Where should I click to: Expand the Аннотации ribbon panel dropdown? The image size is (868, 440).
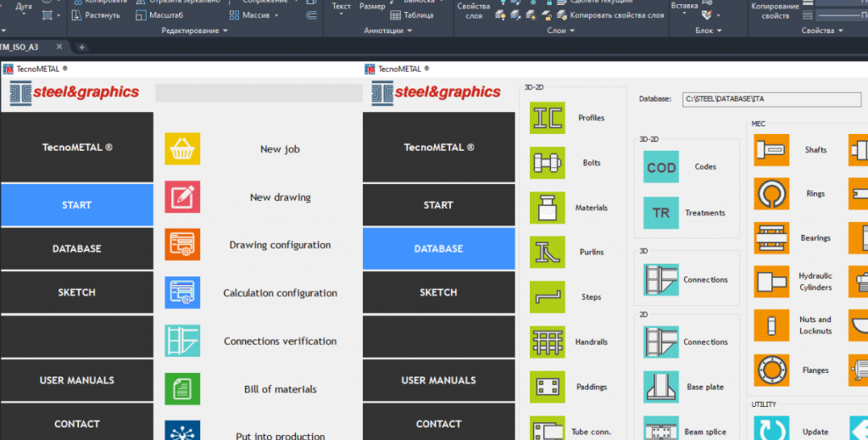(x=388, y=31)
